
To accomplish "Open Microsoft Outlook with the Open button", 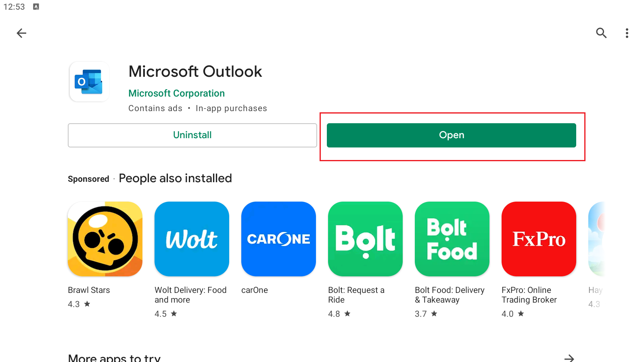I will coord(451,135).
